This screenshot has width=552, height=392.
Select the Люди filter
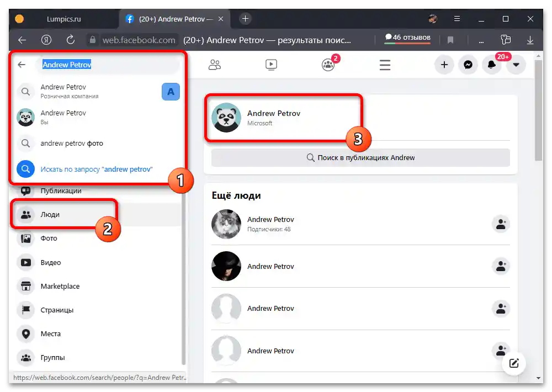tap(97, 214)
